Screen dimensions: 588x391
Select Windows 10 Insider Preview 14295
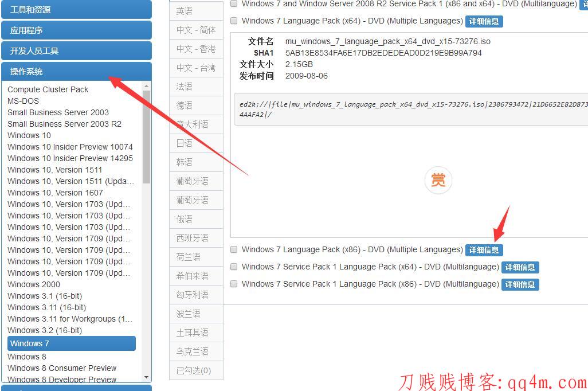70,158
